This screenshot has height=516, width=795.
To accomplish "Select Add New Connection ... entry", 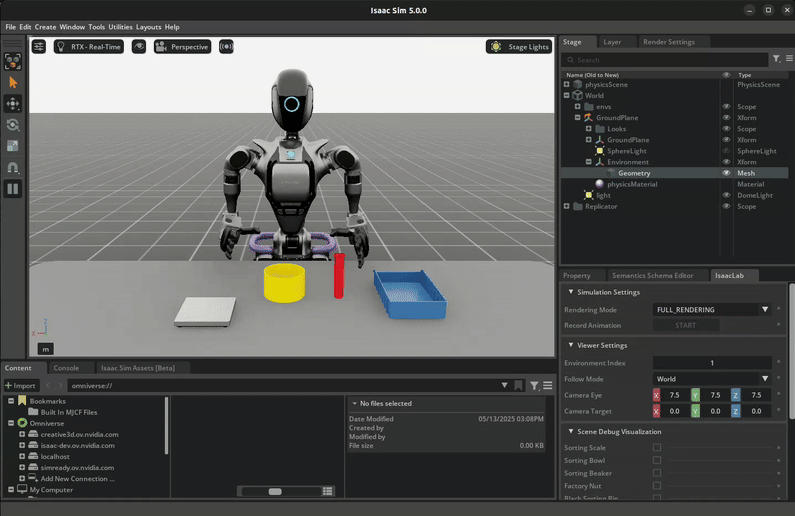I will [78, 479].
